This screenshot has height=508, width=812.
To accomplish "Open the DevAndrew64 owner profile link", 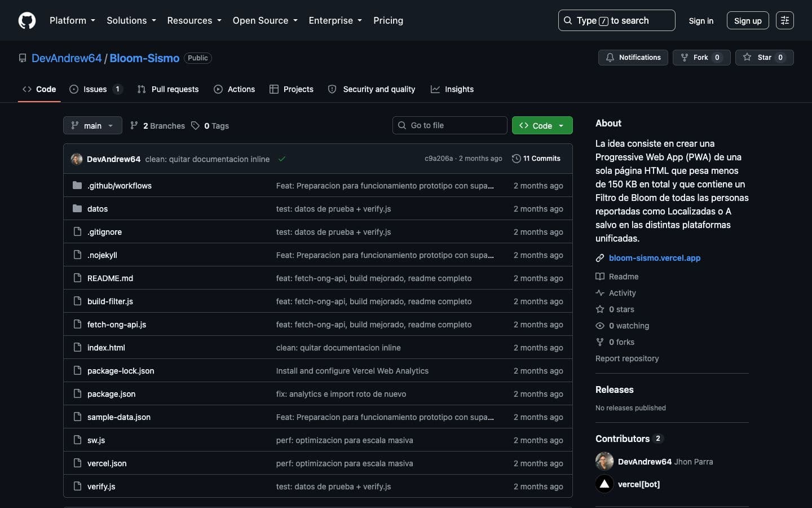I will pos(67,58).
